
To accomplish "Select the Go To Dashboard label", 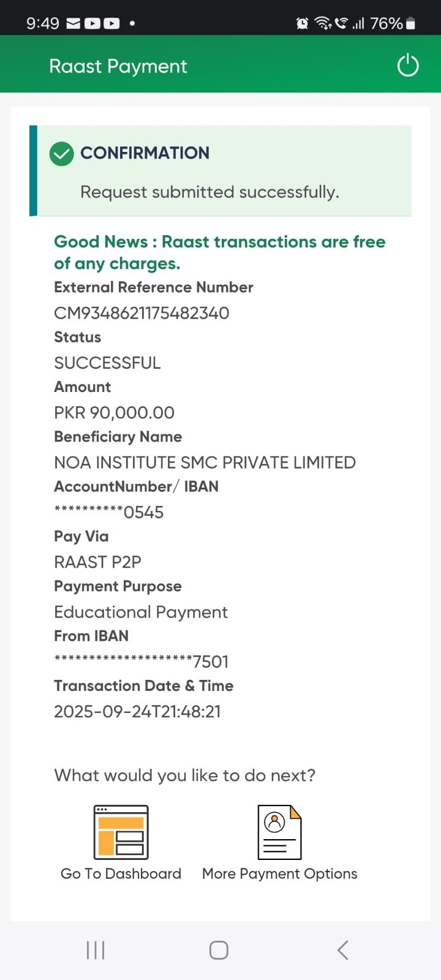I will (121, 873).
